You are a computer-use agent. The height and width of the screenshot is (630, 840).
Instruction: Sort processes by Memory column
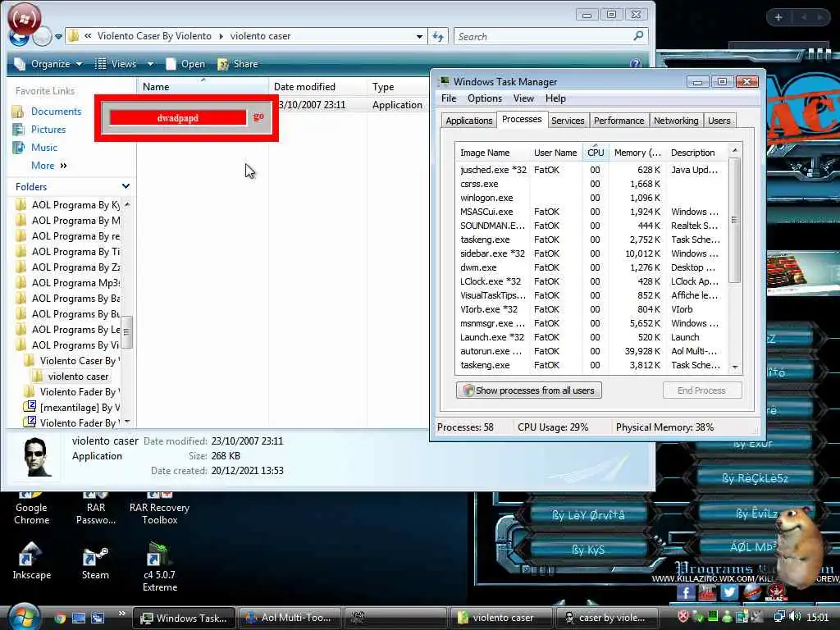coord(637,153)
